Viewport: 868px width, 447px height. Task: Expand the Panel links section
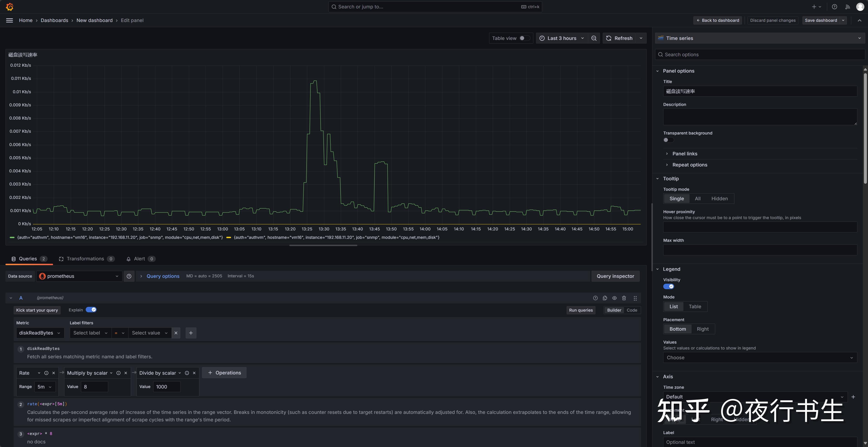pyautogui.click(x=685, y=154)
